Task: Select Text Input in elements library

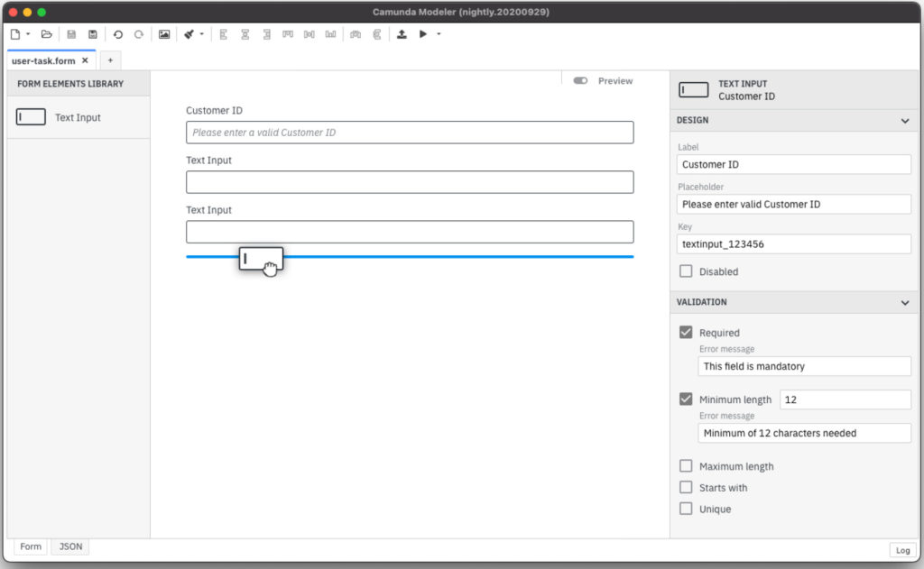Action: pos(79,117)
